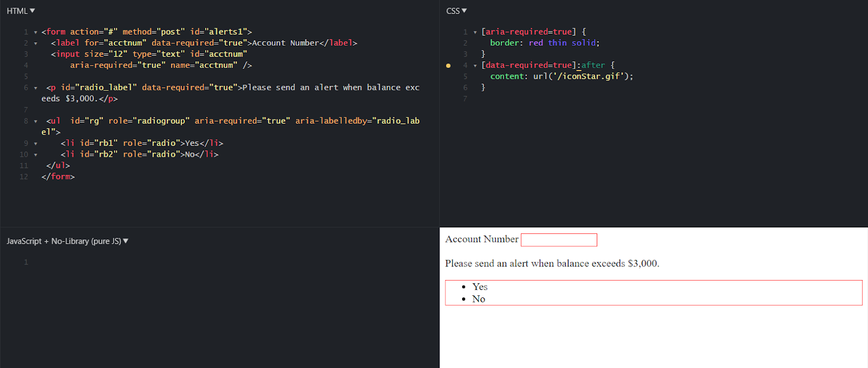The image size is (868, 368).
Task: Click the Account Number label in preview
Action: point(482,239)
